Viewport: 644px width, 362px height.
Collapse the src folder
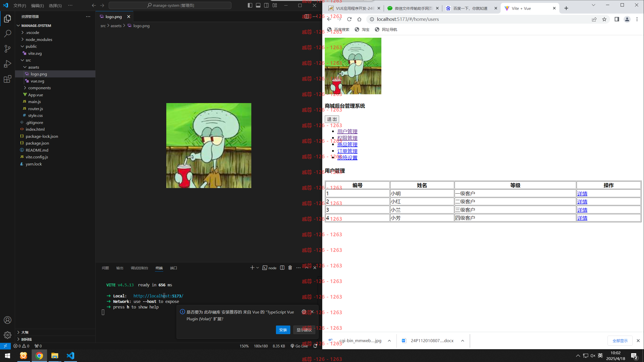point(55,60)
